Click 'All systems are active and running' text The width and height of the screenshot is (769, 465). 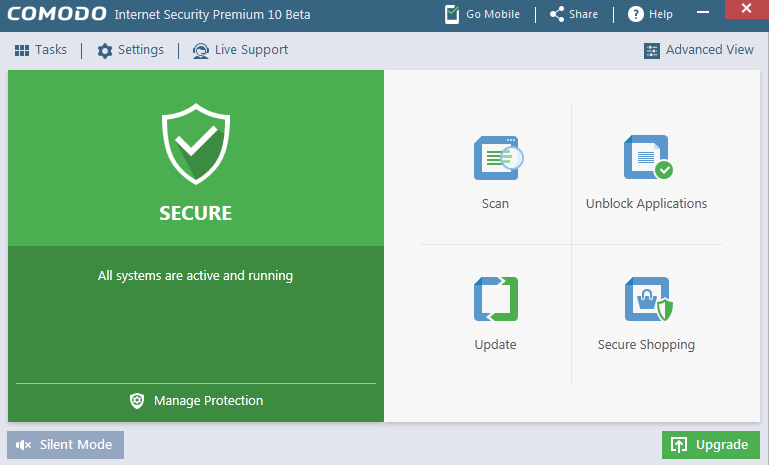click(195, 276)
